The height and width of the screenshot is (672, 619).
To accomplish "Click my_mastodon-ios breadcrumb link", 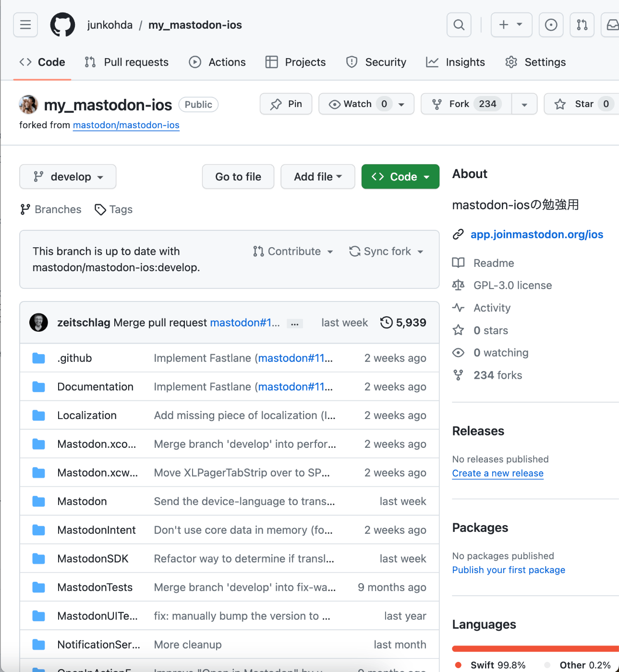I will tap(195, 25).
